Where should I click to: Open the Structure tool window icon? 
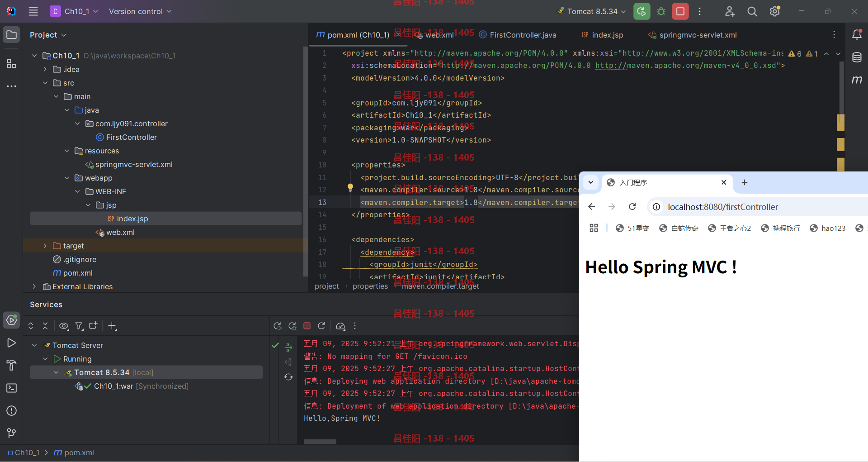pos(12,63)
